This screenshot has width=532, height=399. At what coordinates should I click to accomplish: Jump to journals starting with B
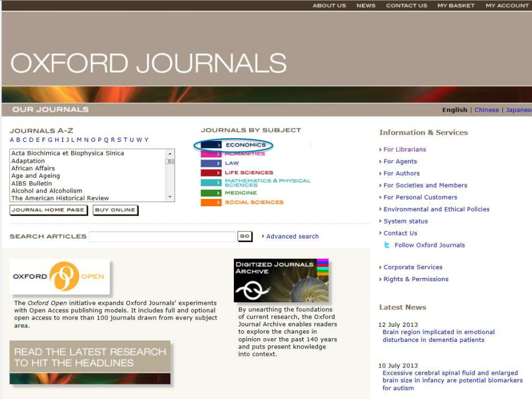pos(18,140)
